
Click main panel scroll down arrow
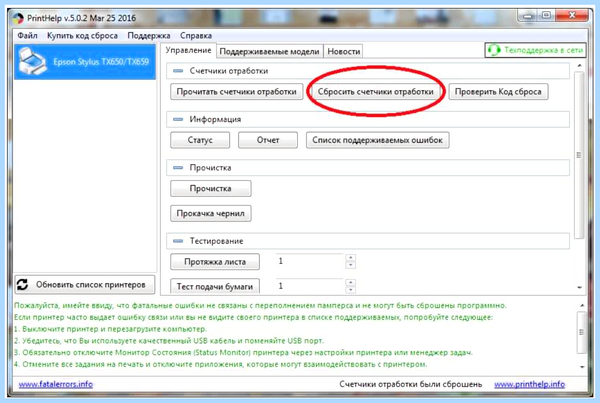[x=579, y=287]
